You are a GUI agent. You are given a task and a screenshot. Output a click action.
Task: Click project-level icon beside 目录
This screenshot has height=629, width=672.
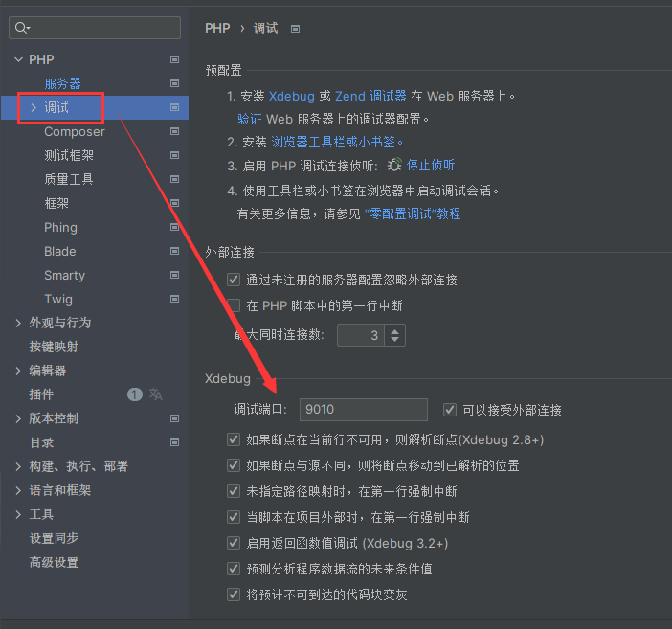click(x=174, y=442)
